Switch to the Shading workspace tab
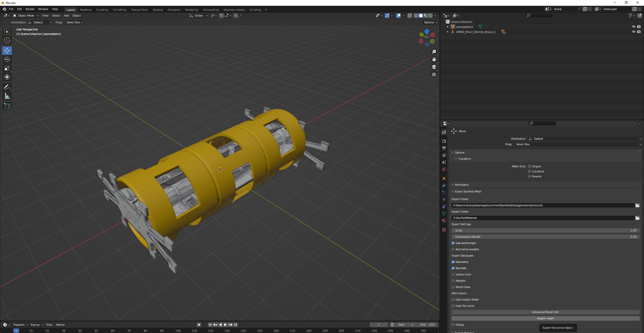The width and height of the screenshot is (644, 333). [157, 10]
